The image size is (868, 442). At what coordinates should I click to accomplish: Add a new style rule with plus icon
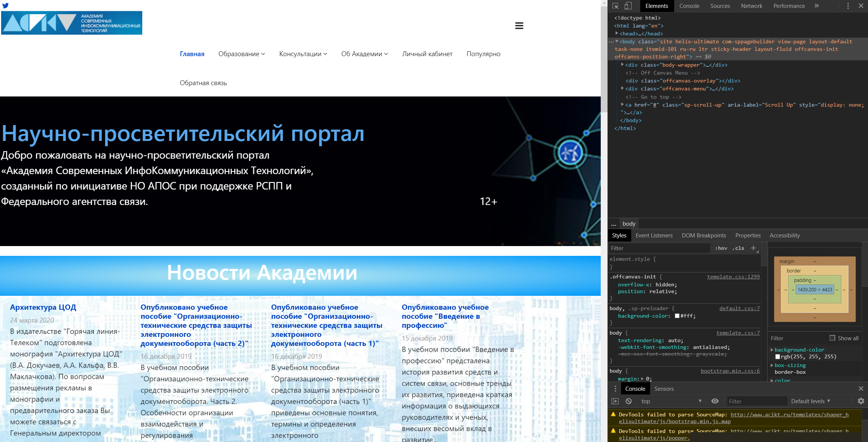tap(753, 248)
